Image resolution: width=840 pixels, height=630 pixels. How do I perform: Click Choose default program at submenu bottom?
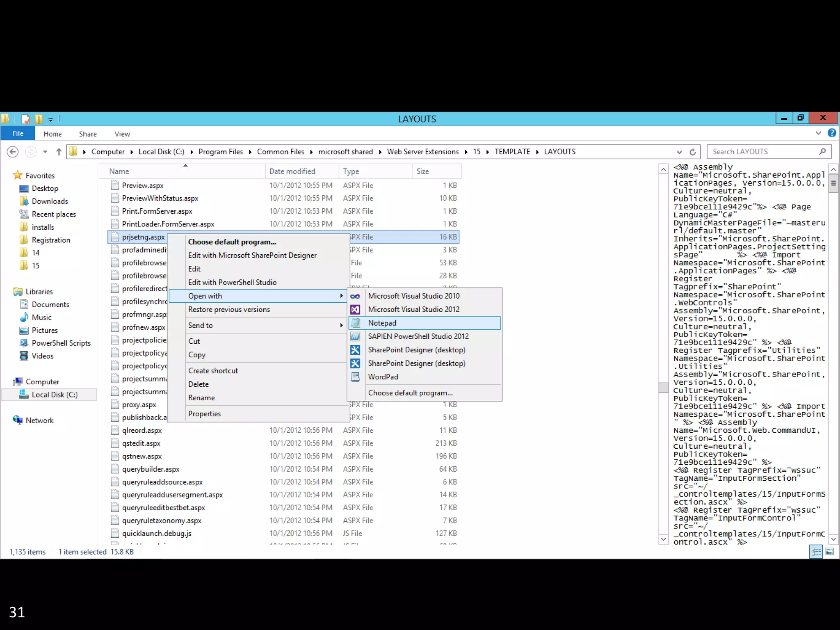click(410, 393)
